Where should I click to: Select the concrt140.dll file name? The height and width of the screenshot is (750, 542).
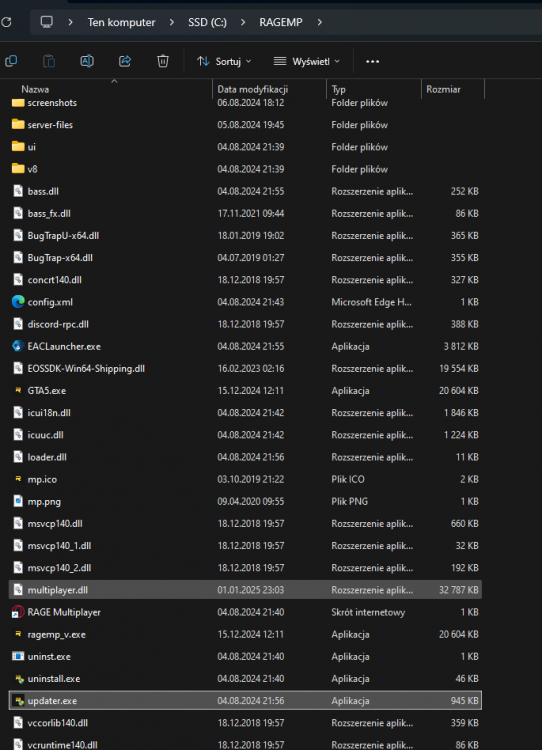click(55, 280)
